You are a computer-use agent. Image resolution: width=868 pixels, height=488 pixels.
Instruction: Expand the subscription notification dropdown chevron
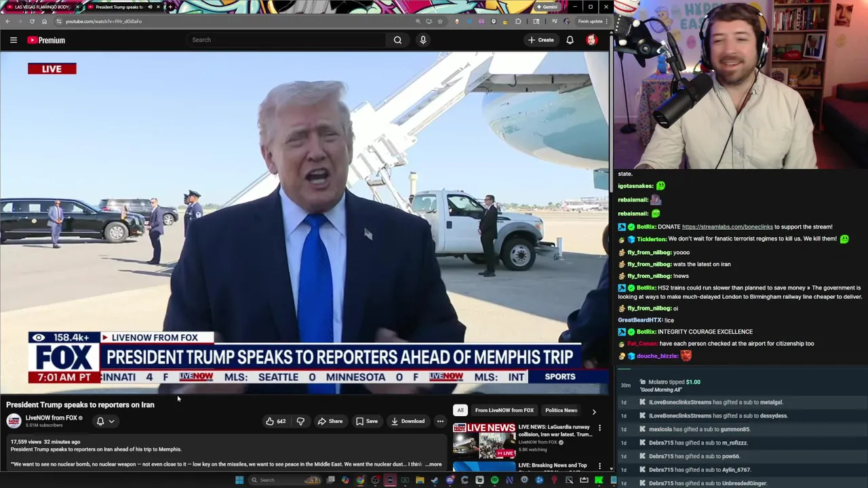pyautogui.click(x=112, y=421)
